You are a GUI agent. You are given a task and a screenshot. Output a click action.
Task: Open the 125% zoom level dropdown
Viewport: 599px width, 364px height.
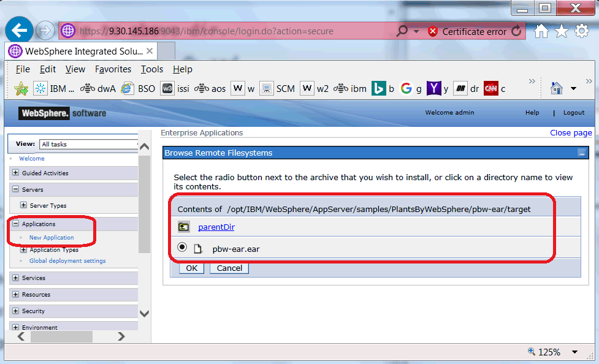pyautogui.click(x=574, y=352)
